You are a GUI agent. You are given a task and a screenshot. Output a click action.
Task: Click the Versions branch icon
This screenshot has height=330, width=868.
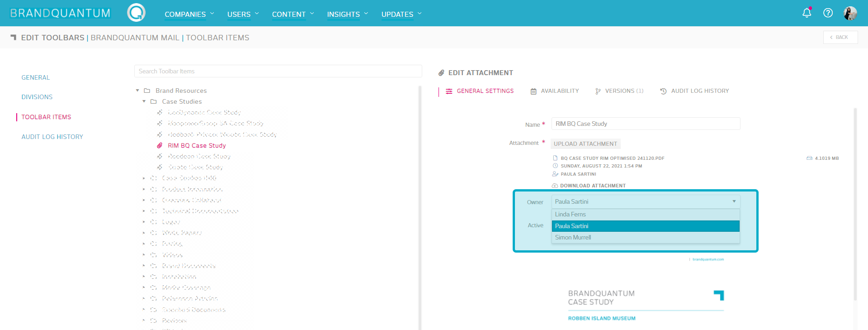(598, 91)
